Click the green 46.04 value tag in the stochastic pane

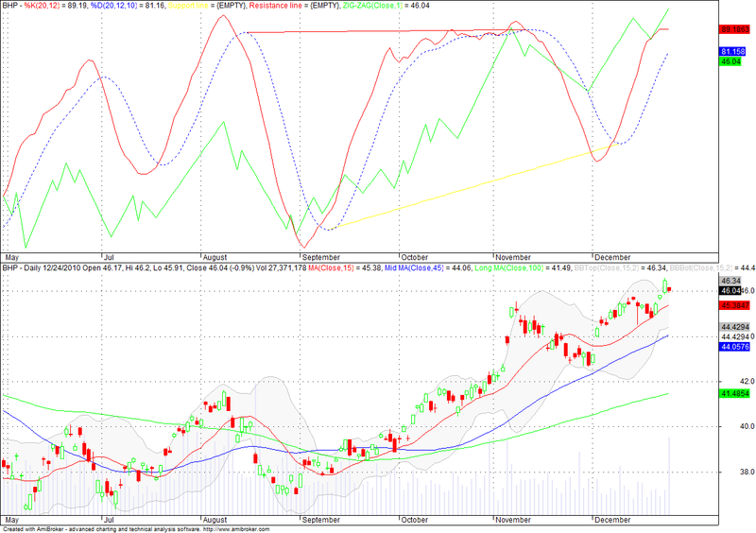[x=730, y=61]
